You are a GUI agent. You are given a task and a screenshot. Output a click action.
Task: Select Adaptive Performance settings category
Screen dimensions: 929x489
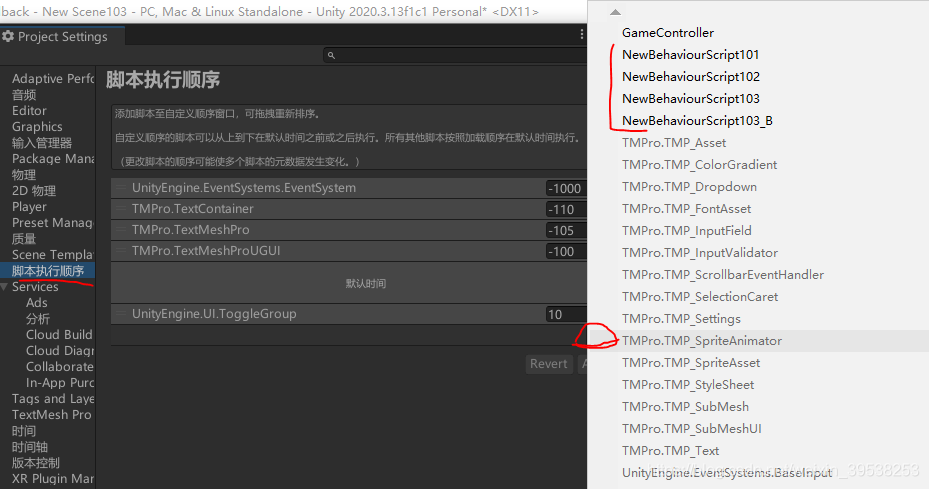tap(53, 78)
